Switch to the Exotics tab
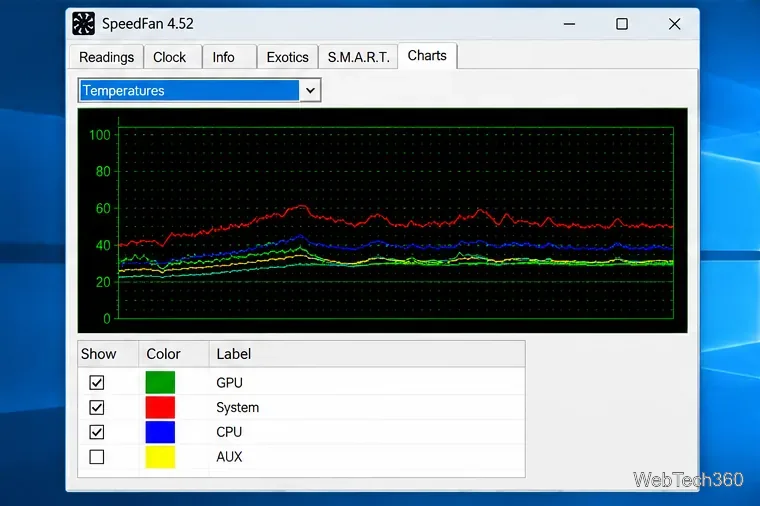Screen dimensions: 760x506 tap(287, 57)
